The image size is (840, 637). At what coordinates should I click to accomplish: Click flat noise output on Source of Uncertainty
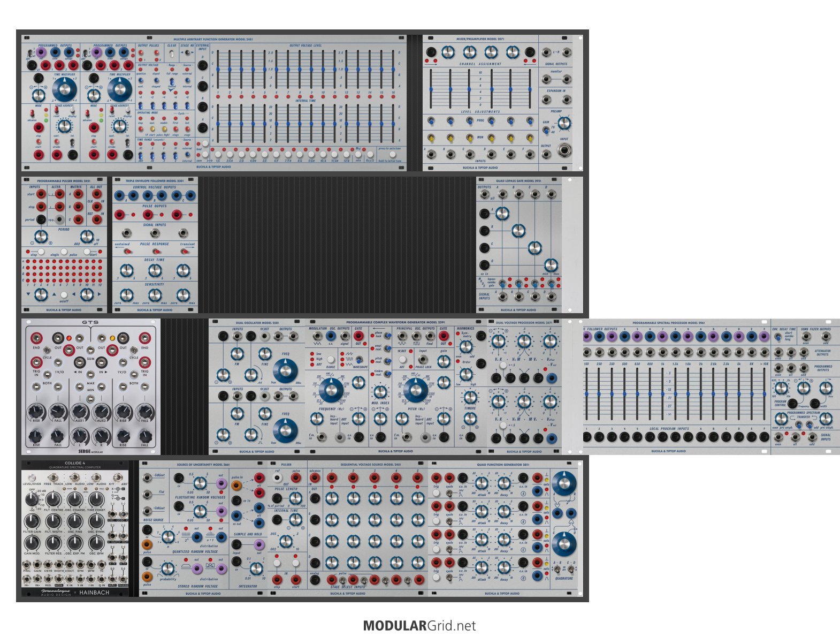tap(147, 494)
